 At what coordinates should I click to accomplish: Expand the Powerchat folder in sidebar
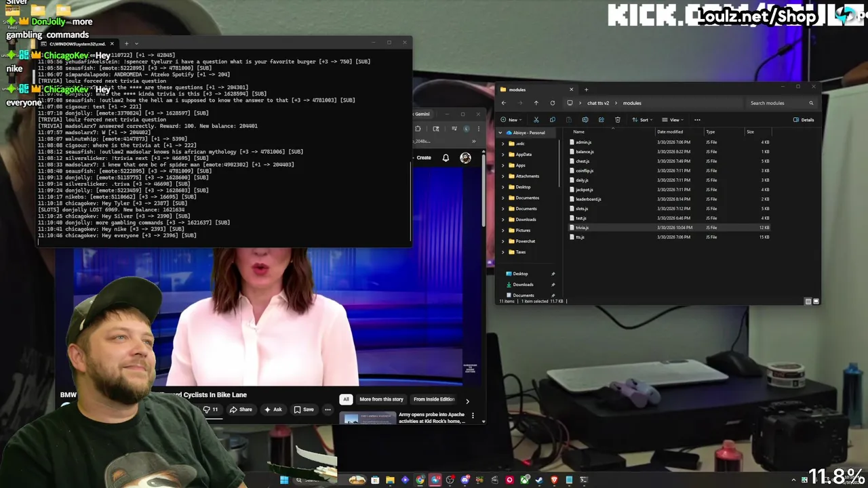(x=503, y=241)
